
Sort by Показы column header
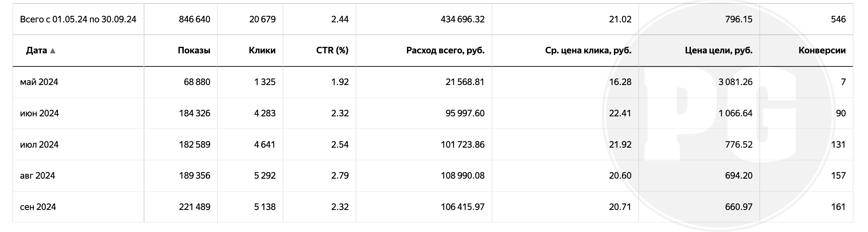coord(194,51)
